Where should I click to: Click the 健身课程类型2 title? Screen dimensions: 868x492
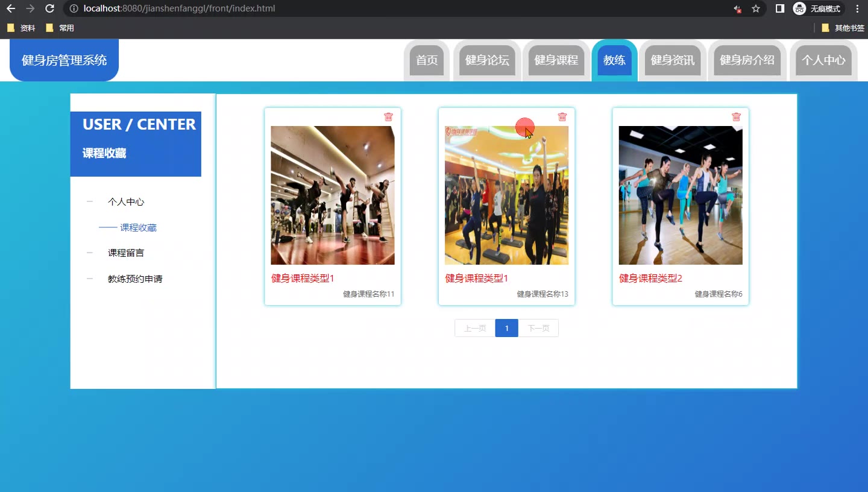pos(650,278)
